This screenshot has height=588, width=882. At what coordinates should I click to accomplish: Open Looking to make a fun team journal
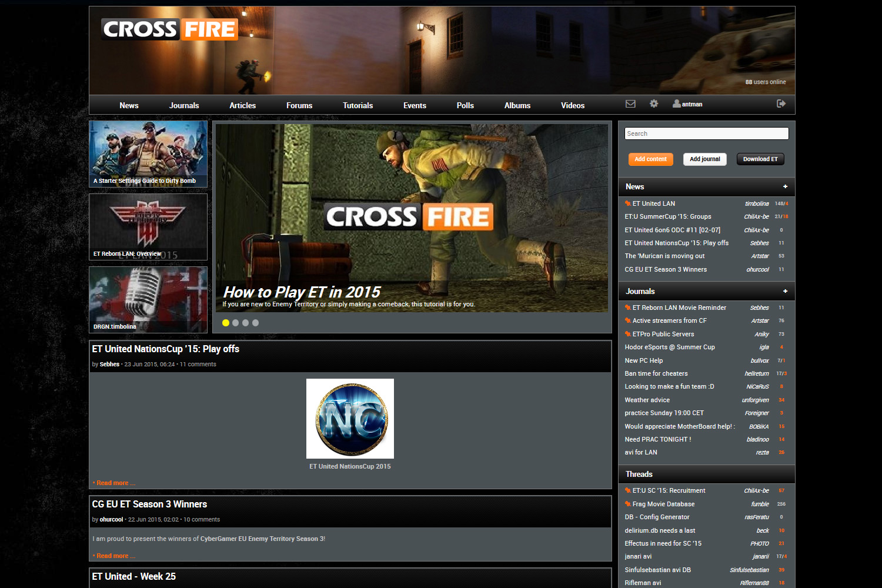(669, 386)
